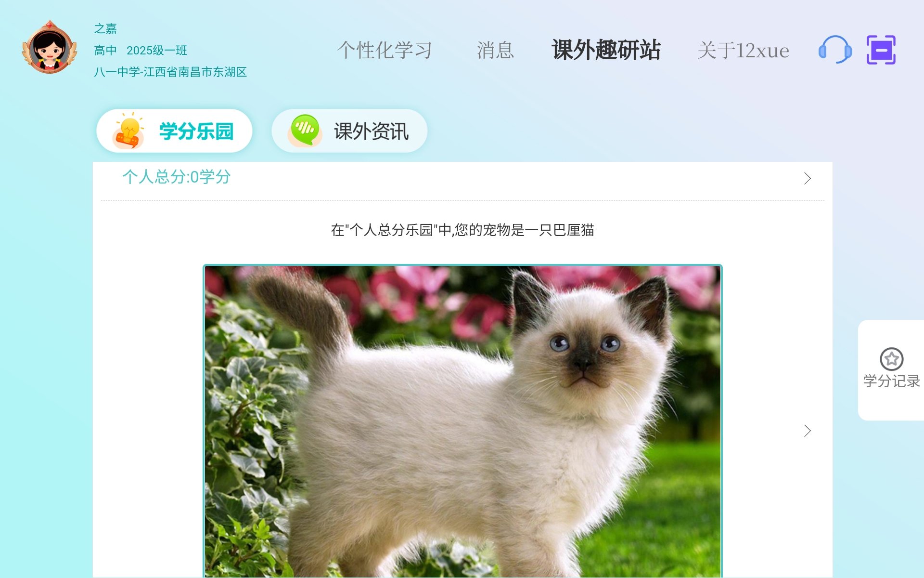Select the 学分乐园 button

point(174,131)
